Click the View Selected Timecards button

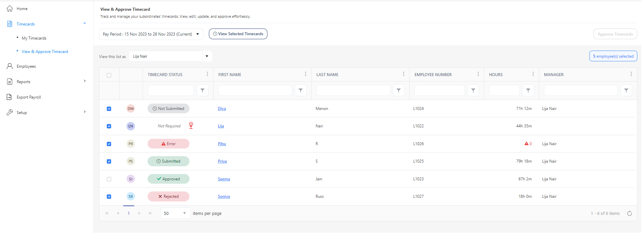(x=238, y=34)
